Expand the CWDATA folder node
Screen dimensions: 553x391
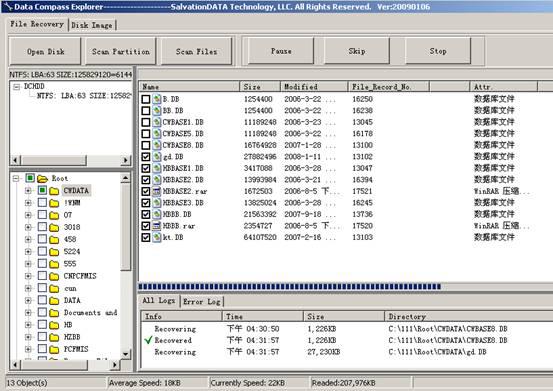point(28,191)
